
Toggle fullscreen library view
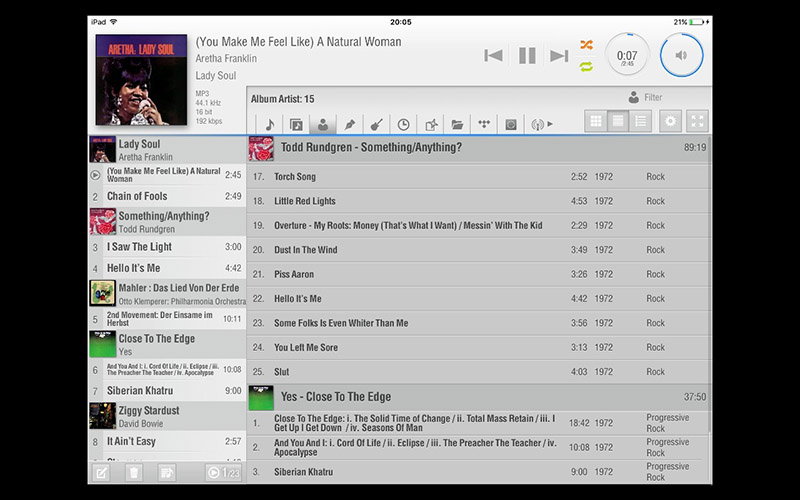pos(697,121)
